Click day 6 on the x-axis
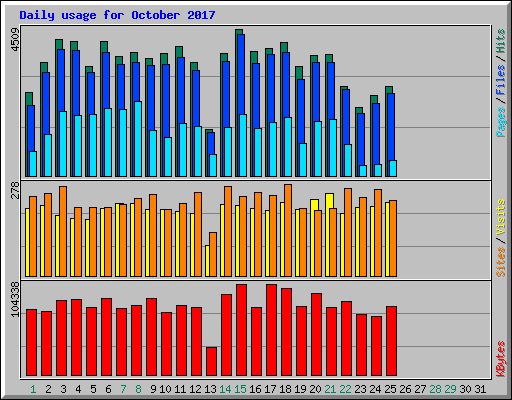Image resolution: width=512 pixels, height=400 pixels. [x=108, y=389]
